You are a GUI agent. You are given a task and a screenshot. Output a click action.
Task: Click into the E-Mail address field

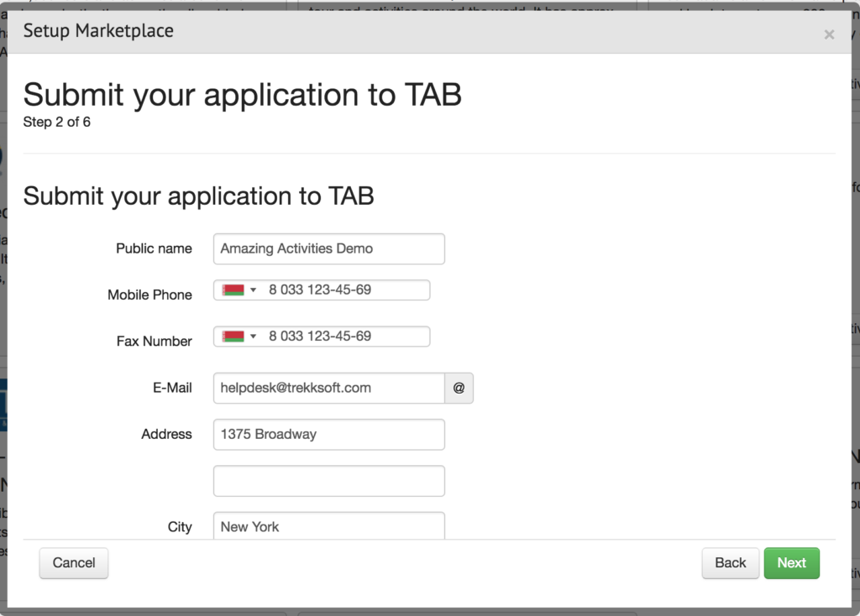[328, 389]
